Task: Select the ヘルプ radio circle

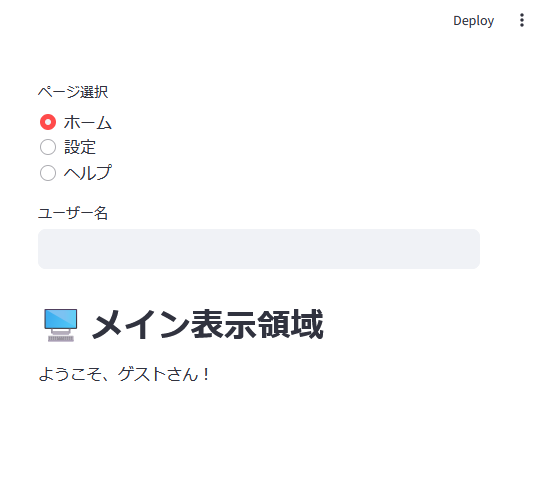Action: click(x=48, y=173)
